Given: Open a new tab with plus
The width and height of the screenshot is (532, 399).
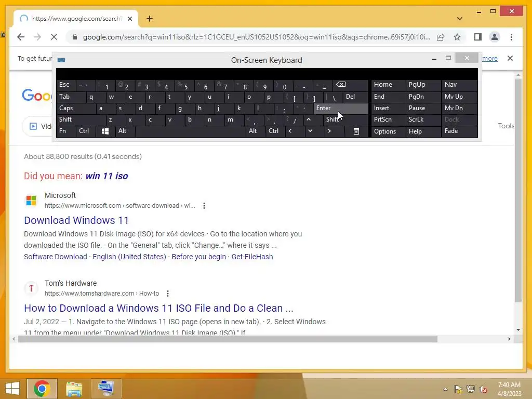Looking at the screenshot, I should 150,19.
